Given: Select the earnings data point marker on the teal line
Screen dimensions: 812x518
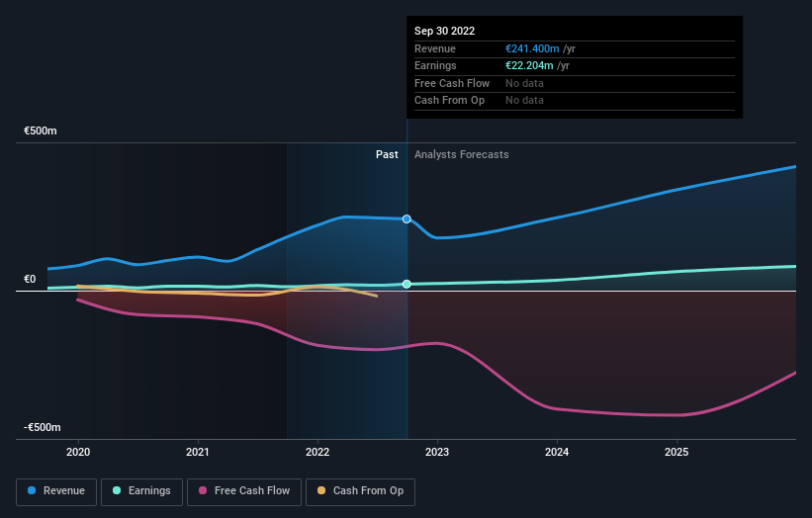Looking at the screenshot, I should (x=406, y=284).
